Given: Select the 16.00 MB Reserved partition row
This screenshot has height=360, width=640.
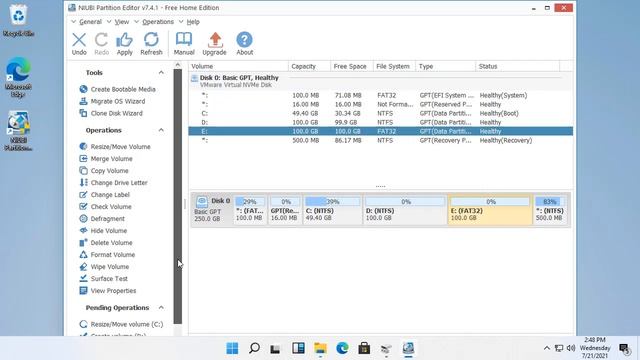Looking at the screenshot, I should point(380,104).
